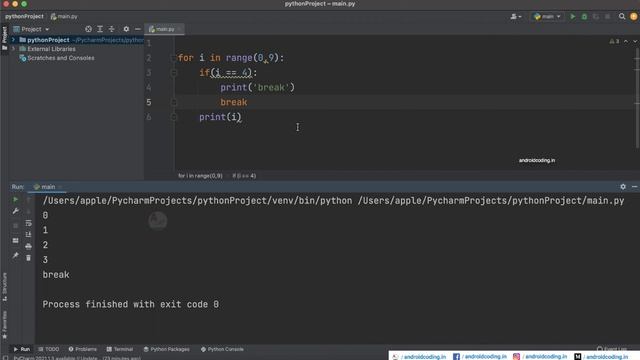
Task: Open the Event Log
Action: [x=611, y=349]
